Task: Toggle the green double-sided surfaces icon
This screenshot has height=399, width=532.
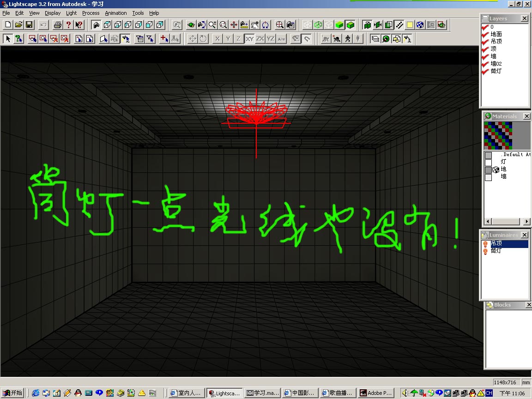Action: [x=367, y=25]
